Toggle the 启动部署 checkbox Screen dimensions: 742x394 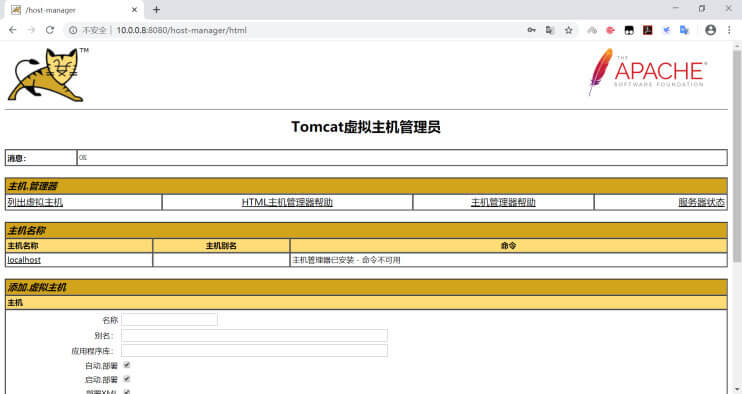(x=127, y=379)
